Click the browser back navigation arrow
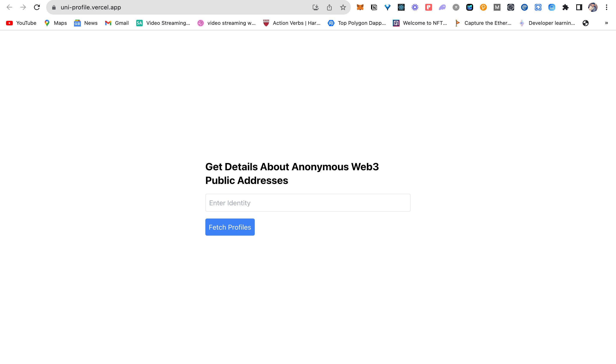The width and height of the screenshot is (616, 364). pyautogui.click(x=9, y=7)
